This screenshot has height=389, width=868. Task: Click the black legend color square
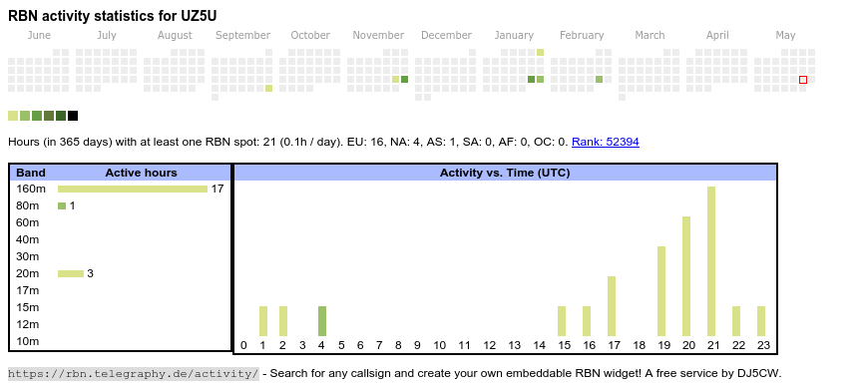pyautogui.click(x=73, y=116)
